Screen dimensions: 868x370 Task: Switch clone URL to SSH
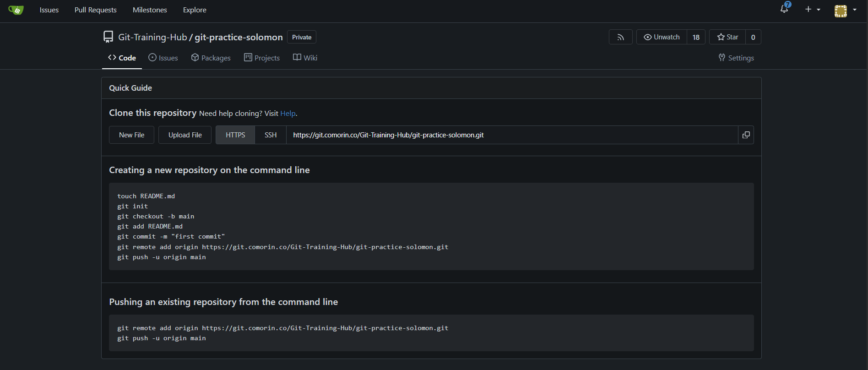click(x=271, y=135)
